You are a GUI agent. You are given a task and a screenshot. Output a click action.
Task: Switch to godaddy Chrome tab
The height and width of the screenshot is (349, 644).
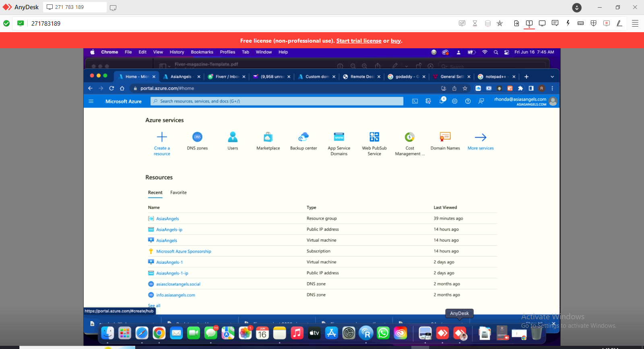407,77
